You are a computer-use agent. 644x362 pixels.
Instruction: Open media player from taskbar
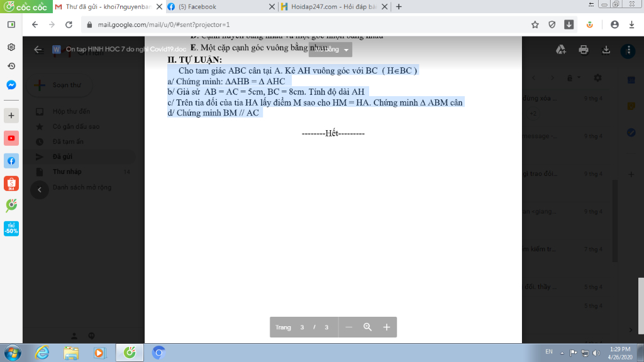(x=100, y=353)
